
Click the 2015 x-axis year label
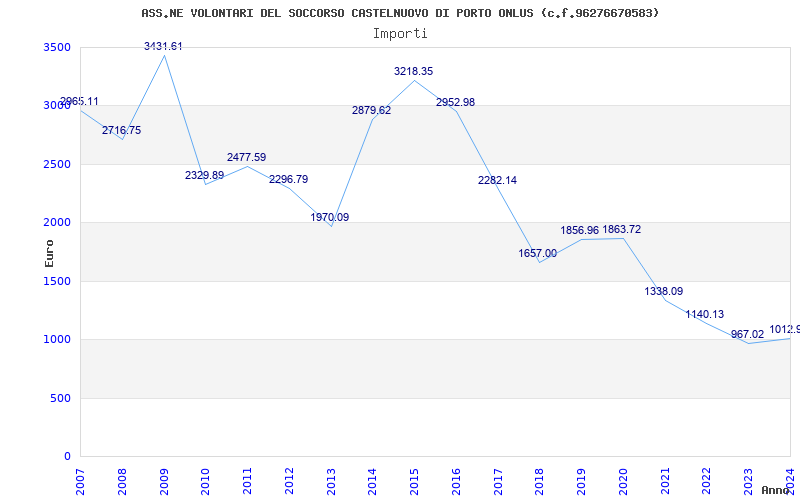(x=415, y=481)
